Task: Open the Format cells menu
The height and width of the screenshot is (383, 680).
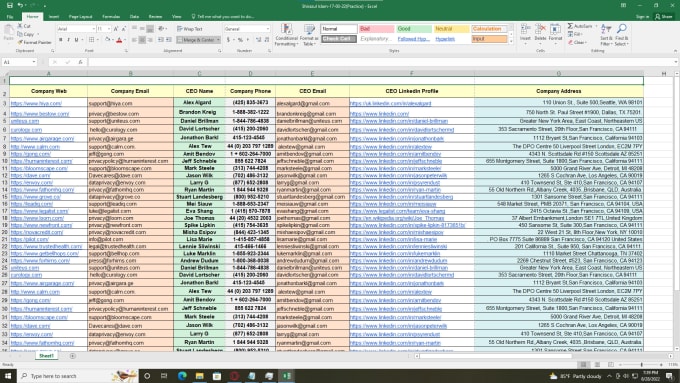Action: tap(555, 33)
